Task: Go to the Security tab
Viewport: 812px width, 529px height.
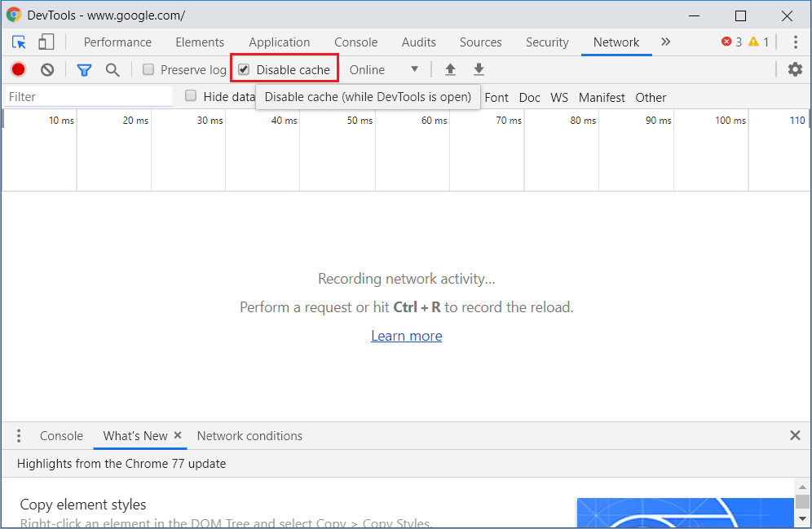Action: pyautogui.click(x=547, y=42)
